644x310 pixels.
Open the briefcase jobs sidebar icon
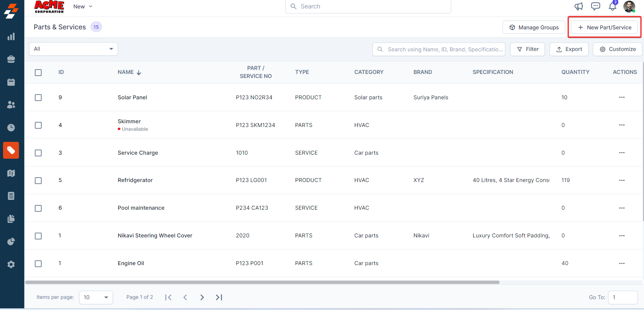pyautogui.click(x=11, y=59)
